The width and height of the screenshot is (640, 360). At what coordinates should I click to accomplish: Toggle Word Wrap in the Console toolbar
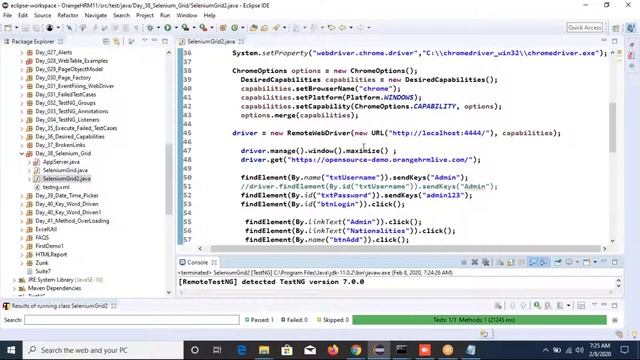tap(522, 262)
